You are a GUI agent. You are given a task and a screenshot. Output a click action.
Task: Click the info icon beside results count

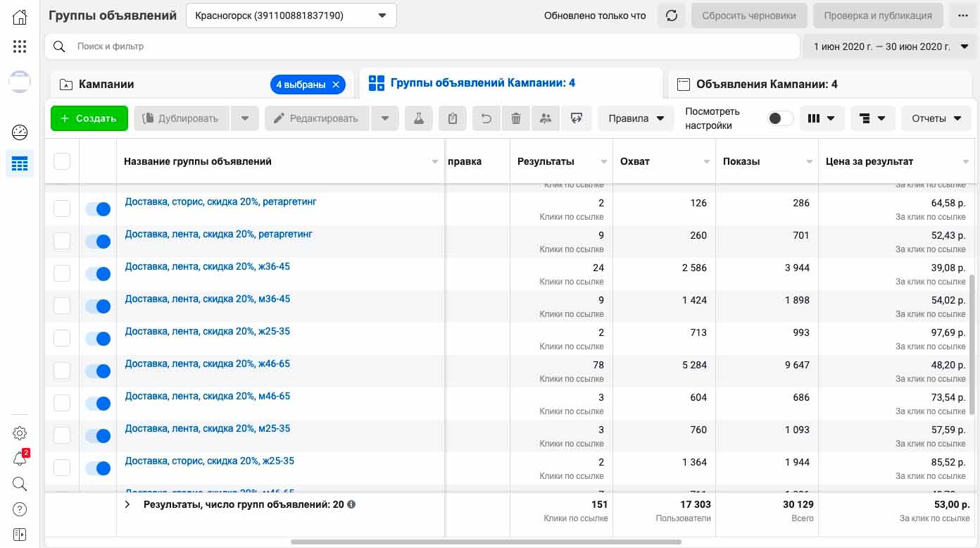click(x=351, y=504)
